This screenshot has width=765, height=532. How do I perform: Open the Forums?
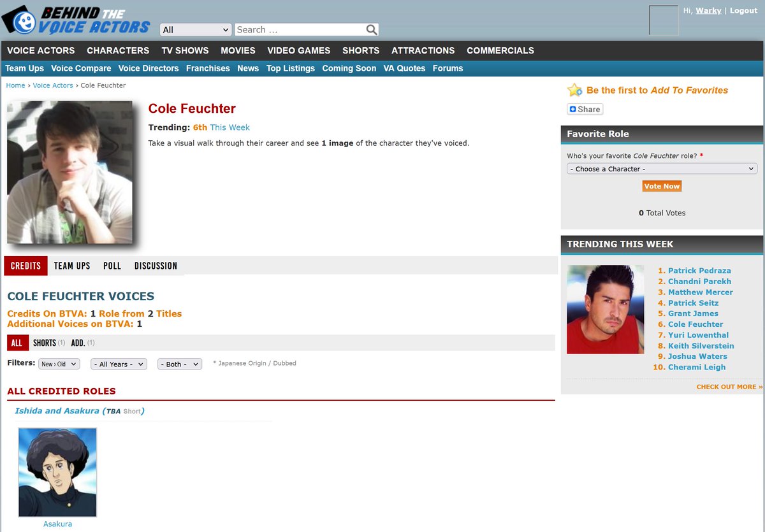pyautogui.click(x=448, y=68)
